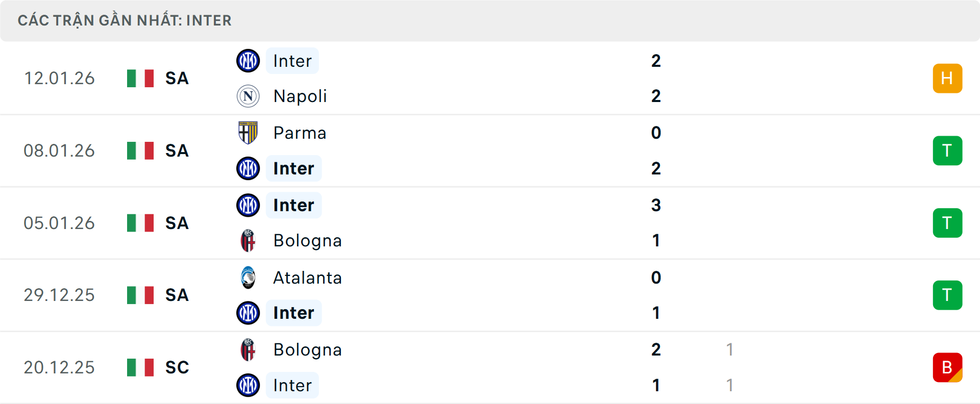Click Inter's score of 3 against Bologna
This screenshot has height=404, width=980.
coord(656,205)
